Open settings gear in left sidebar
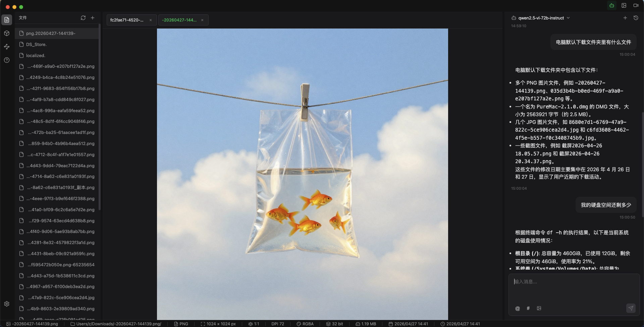 (x=7, y=304)
